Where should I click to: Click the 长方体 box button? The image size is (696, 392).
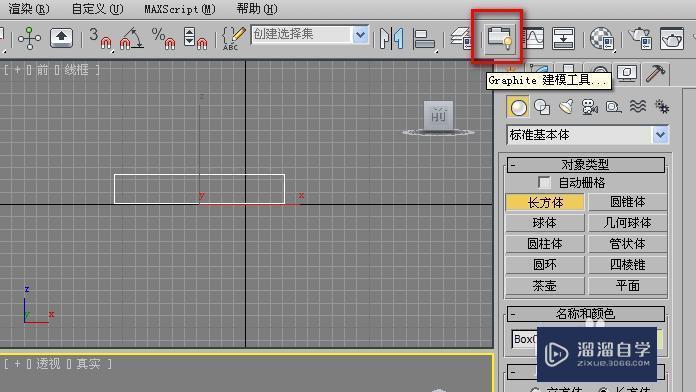545,202
